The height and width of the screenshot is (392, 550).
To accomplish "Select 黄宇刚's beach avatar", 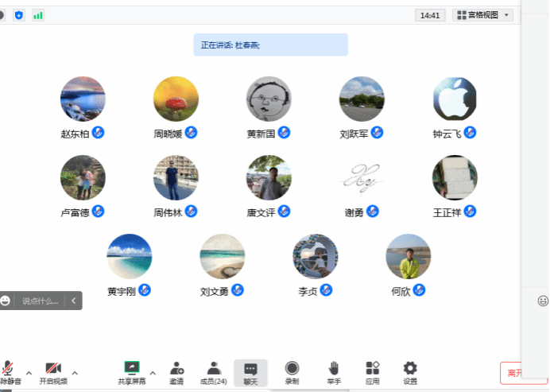I will pyautogui.click(x=130, y=256).
